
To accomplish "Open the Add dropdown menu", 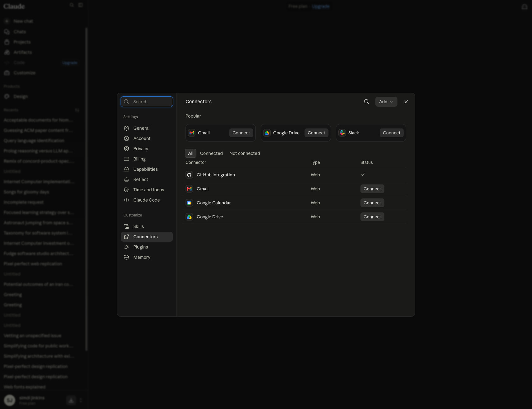I will tap(386, 102).
